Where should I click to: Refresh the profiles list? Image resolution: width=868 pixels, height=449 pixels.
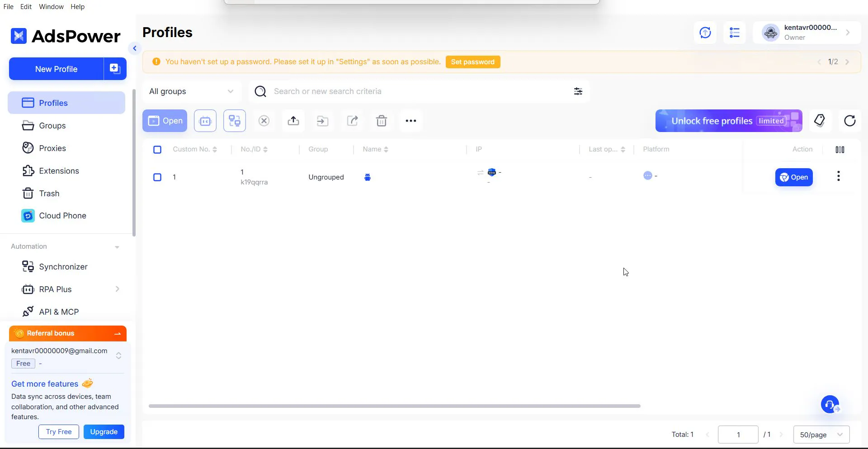[x=850, y=121]
